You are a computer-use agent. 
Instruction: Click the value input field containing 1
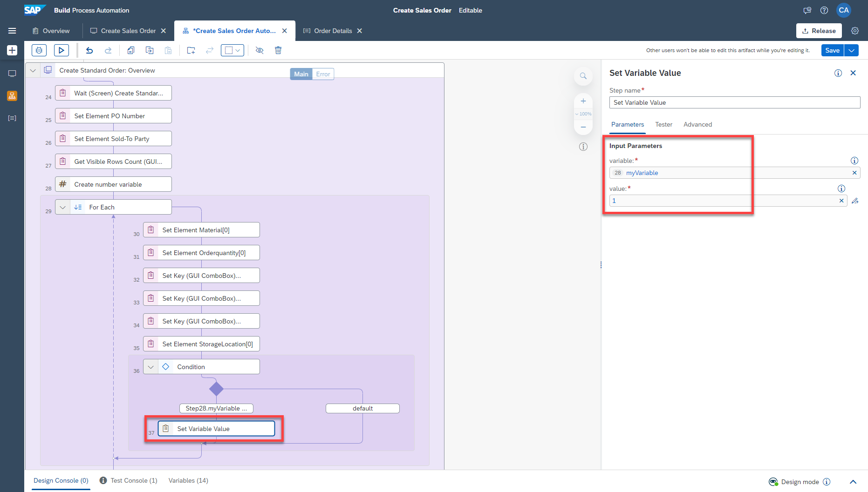pyautogui.click(x=728, y=201)
